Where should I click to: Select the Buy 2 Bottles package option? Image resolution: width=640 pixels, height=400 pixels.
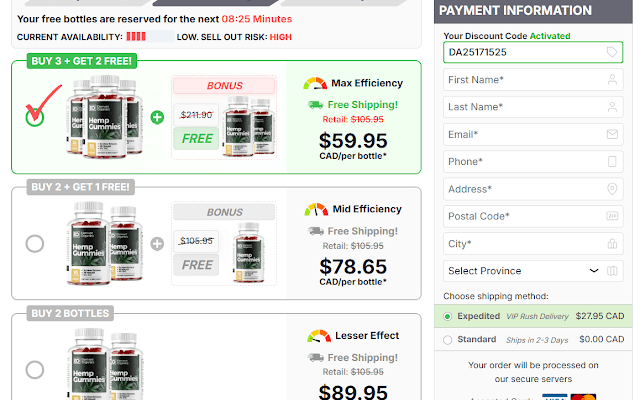35,369
